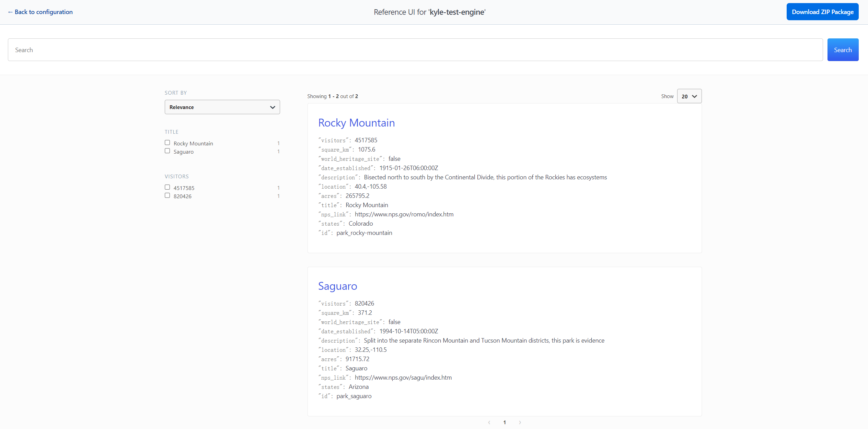Open the Show 20 per-page dropdown
Viewport: 868px width, 429px height.
[689, 96]
